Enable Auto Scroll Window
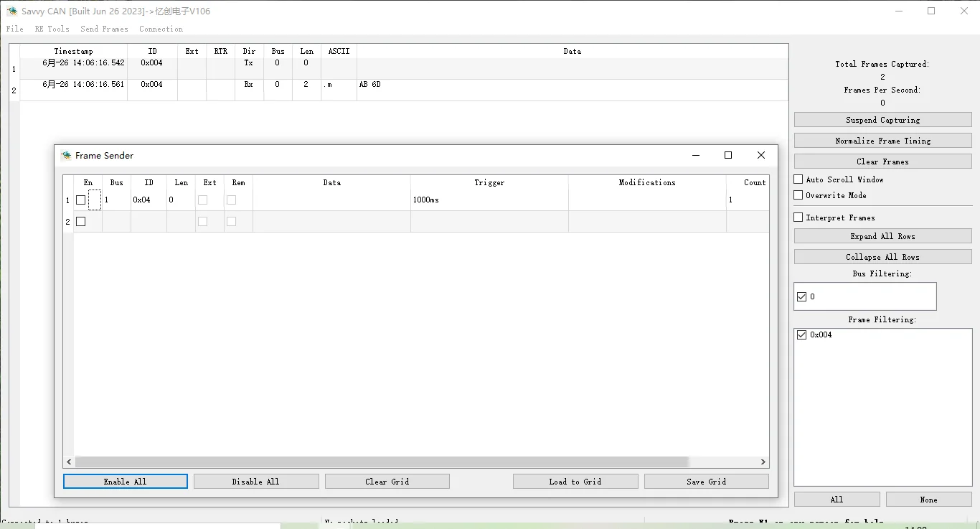The height and width of the screenshot is (529, 980). point(798,179)
